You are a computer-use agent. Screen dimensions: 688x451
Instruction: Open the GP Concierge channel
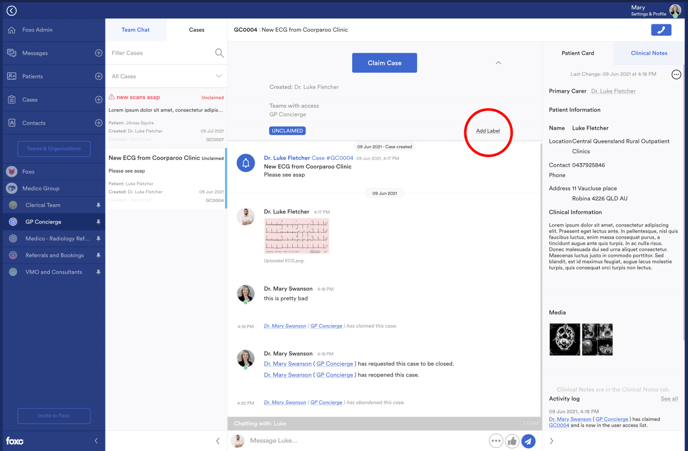point(53,222)
